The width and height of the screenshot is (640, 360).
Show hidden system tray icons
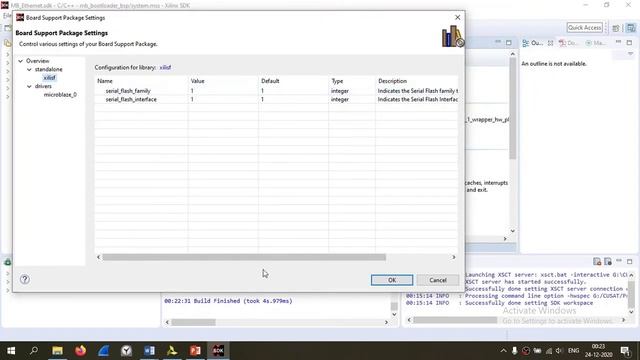[503, 351]
